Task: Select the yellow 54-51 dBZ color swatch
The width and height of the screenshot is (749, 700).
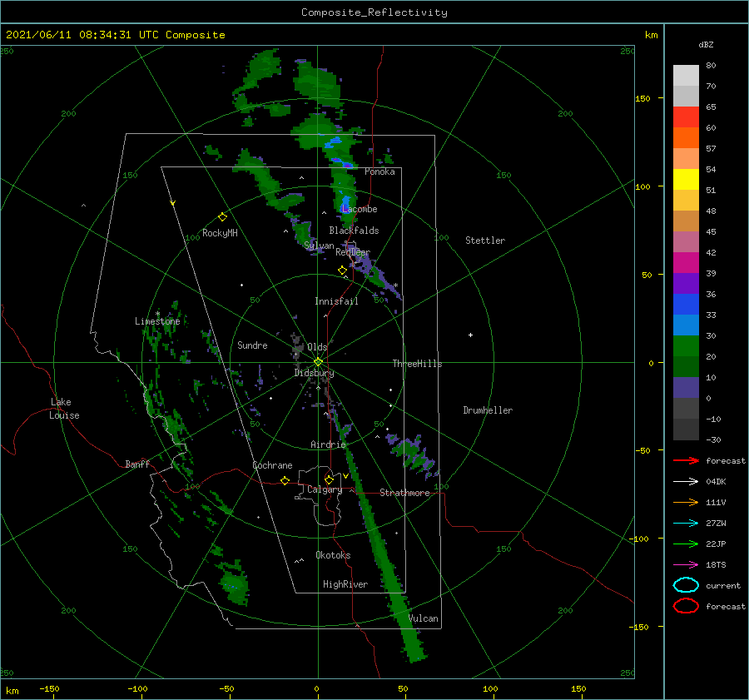Action: pos(686,179)
